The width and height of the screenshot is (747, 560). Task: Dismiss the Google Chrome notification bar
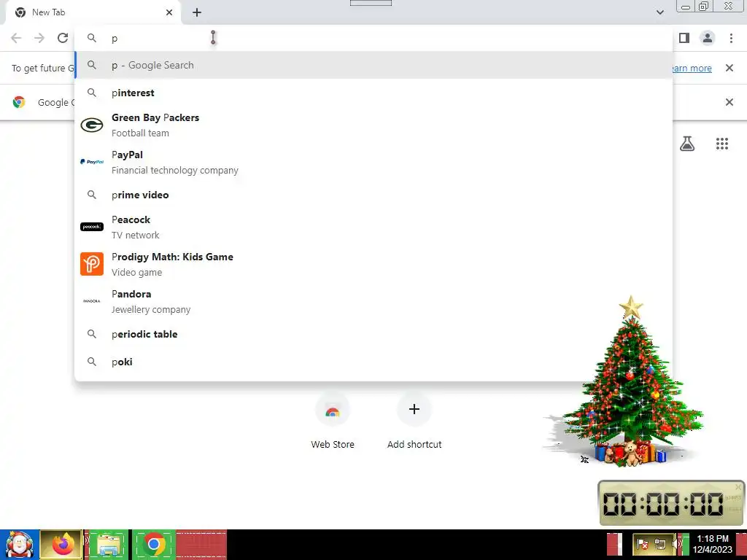click(x=729, y=102)
